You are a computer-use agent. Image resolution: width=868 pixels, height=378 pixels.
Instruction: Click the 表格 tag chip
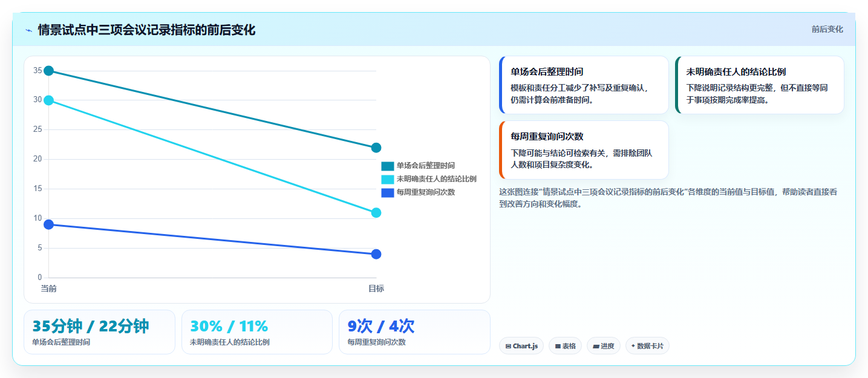565,346
